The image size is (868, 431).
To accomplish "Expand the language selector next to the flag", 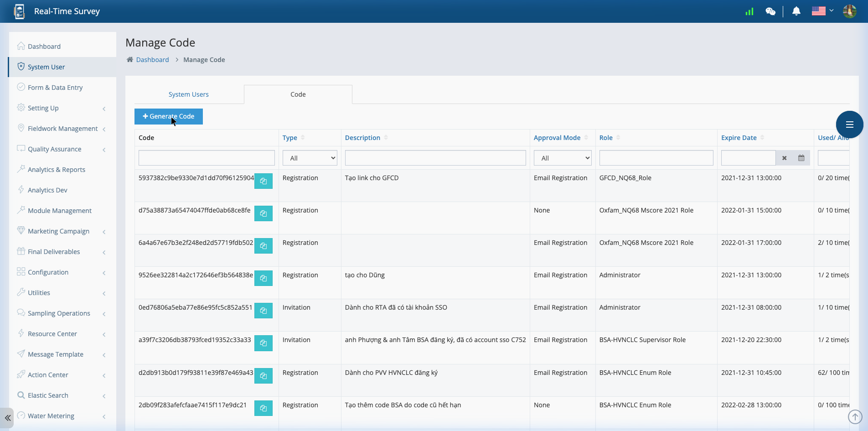I will coord(831,11).
